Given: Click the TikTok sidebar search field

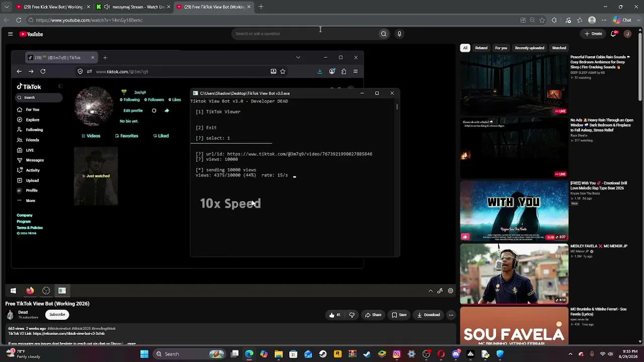Looking at the screenshot, I should (39, 98).
